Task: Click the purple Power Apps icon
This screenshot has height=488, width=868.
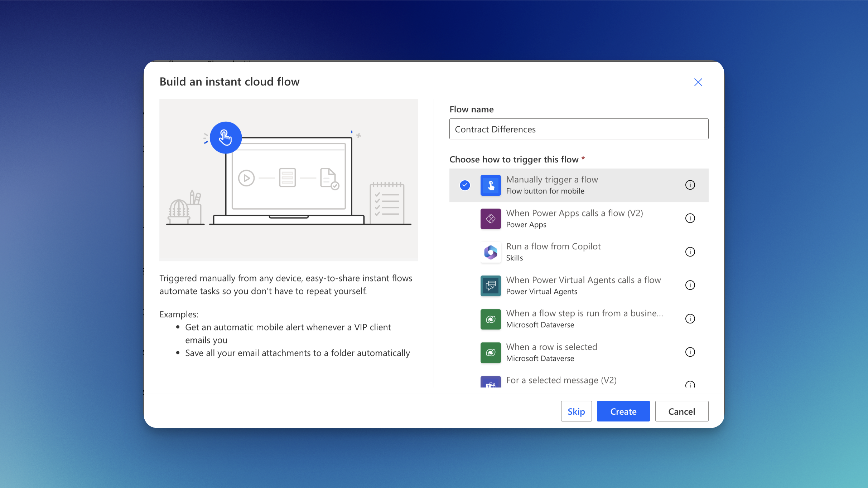Action: [x=491, y=219]
